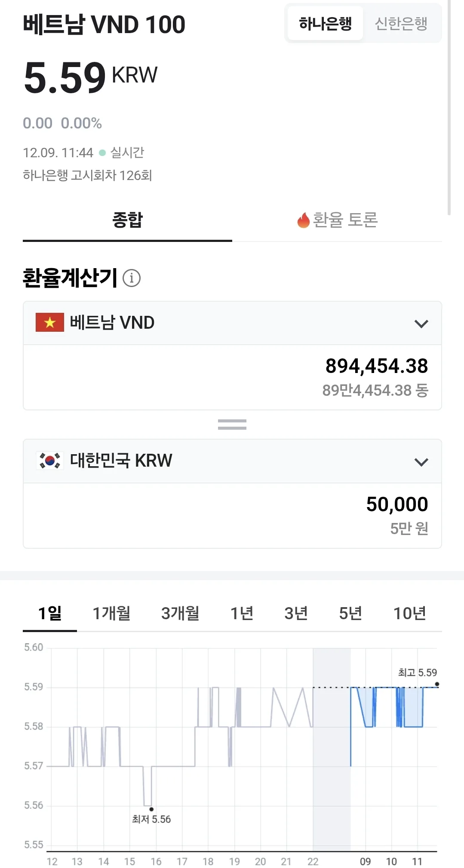464x868 pixels.
Task: Tap the Vietnam flag icon
Action: [x=50, y=322]
